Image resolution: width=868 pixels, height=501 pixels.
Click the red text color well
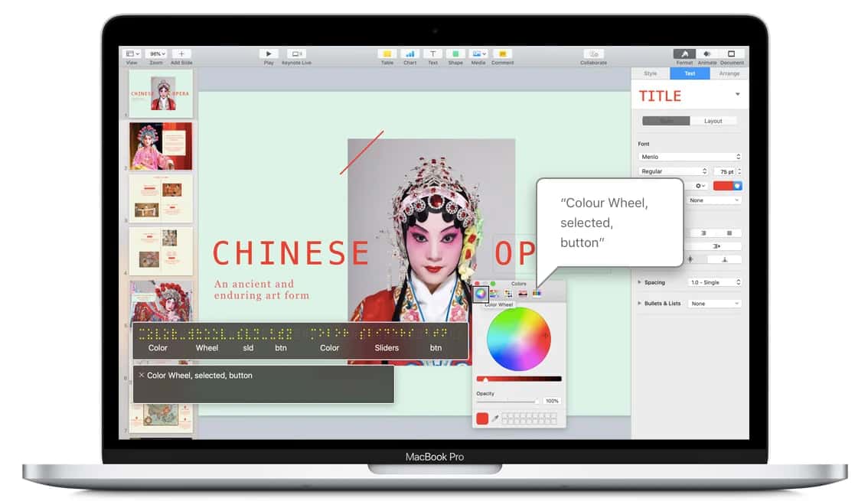click(723, 186)
